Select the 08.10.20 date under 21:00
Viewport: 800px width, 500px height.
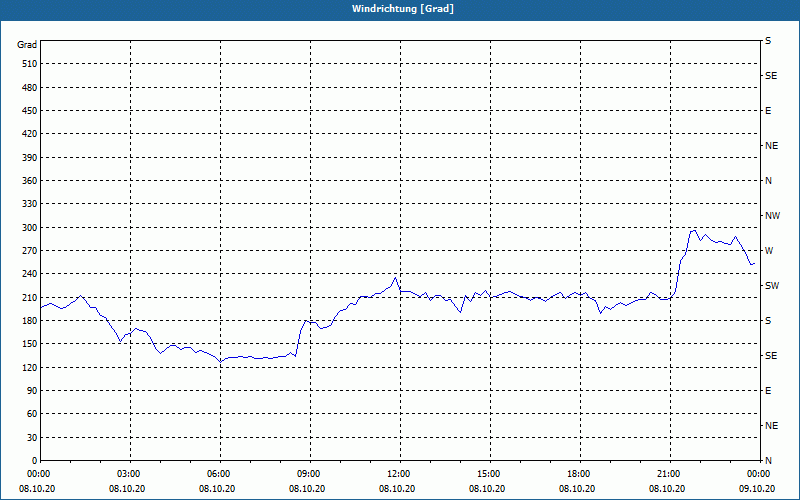(667, 489)
